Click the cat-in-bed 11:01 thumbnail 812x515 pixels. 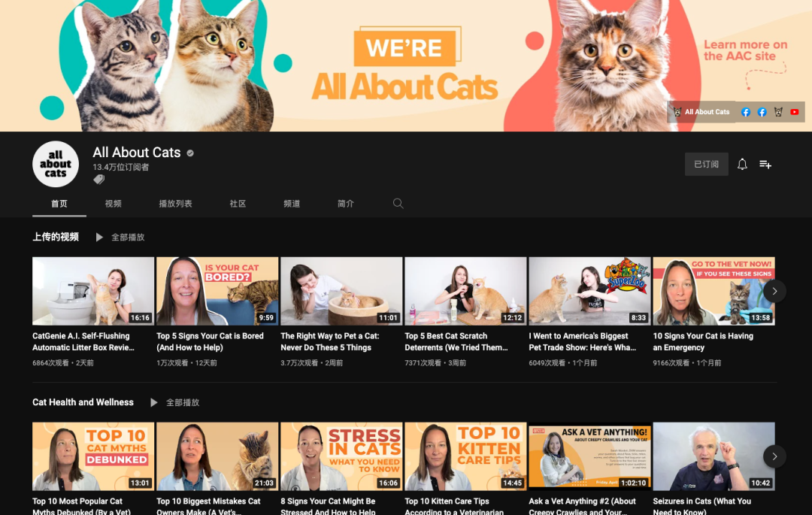pos(341,292)
